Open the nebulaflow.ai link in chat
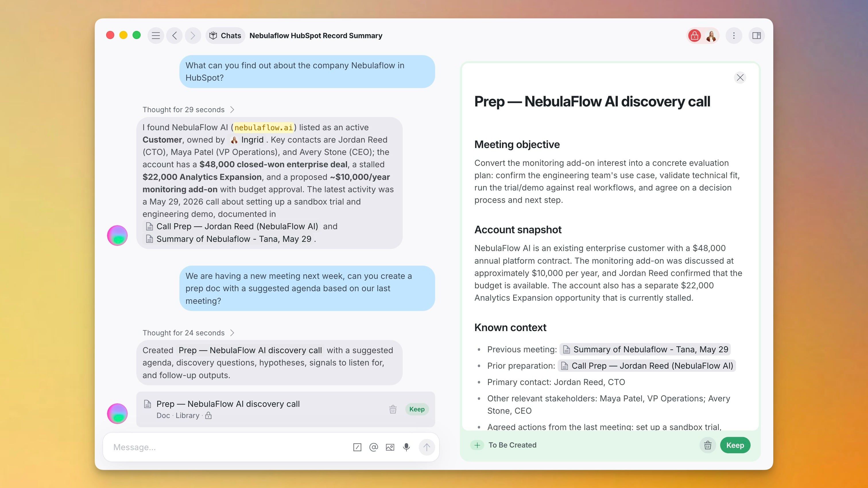Image resolution: width=868 pixels, height=488 pixels. tap(263, 127)
